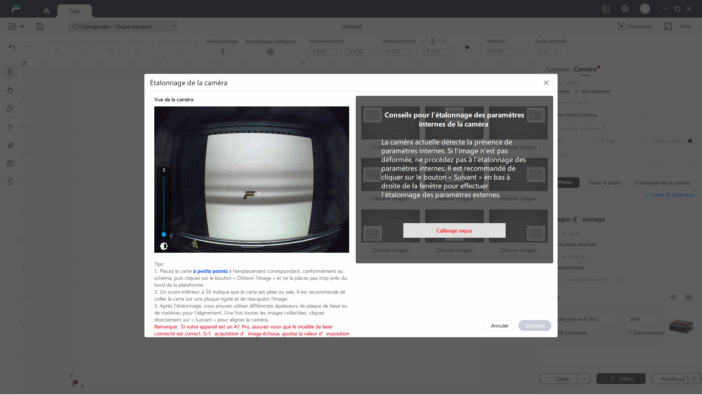Adjust the camera exposure slider handle

(x=164, y=234)
